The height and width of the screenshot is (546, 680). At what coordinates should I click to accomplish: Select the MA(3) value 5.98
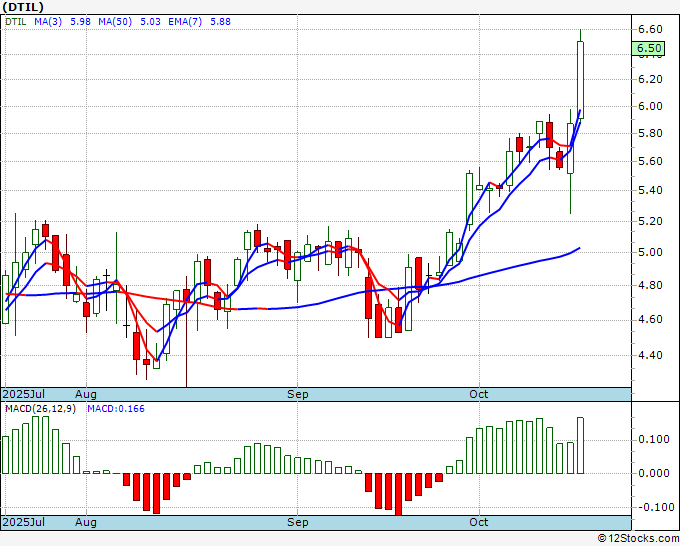click(80, 22)
